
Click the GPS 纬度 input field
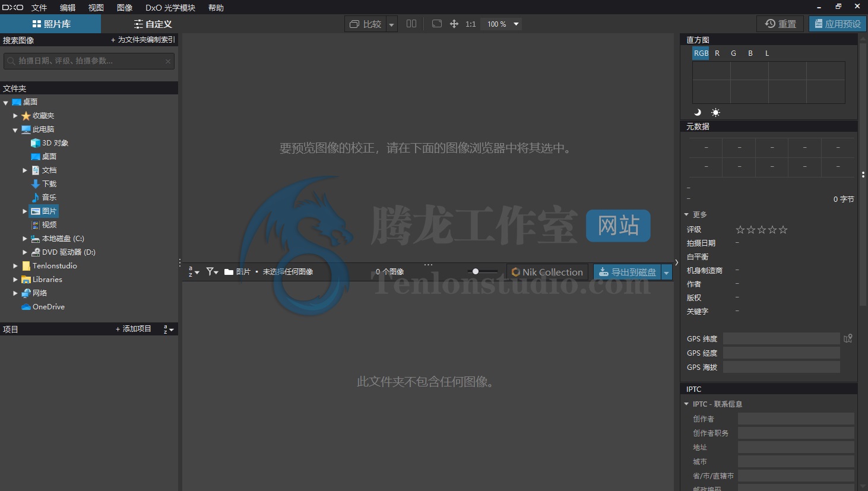coord(781,338)
